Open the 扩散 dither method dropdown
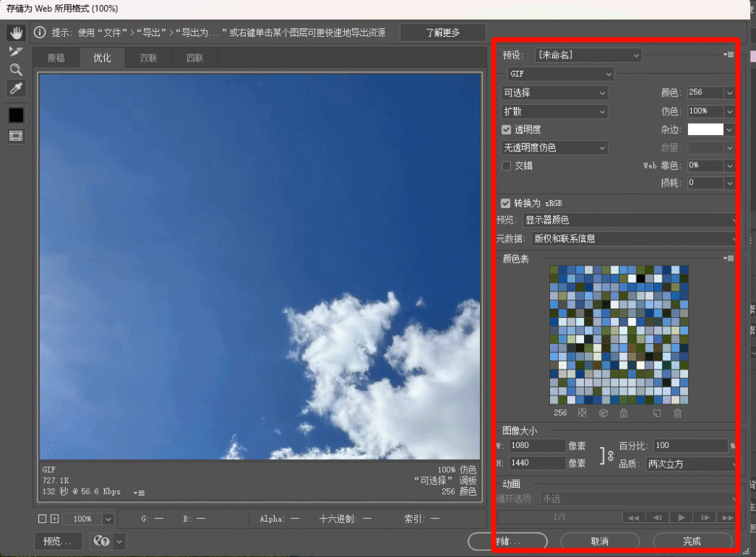Image resolution: width=756 pixels, height=557 pixels. [x=554, y=111]
